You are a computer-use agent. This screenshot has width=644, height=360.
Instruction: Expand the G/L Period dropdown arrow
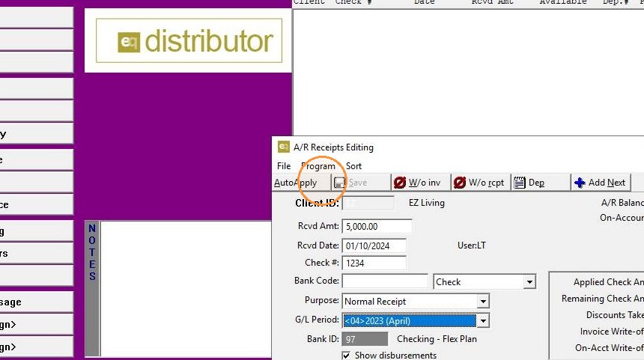(x=483, y=320)
